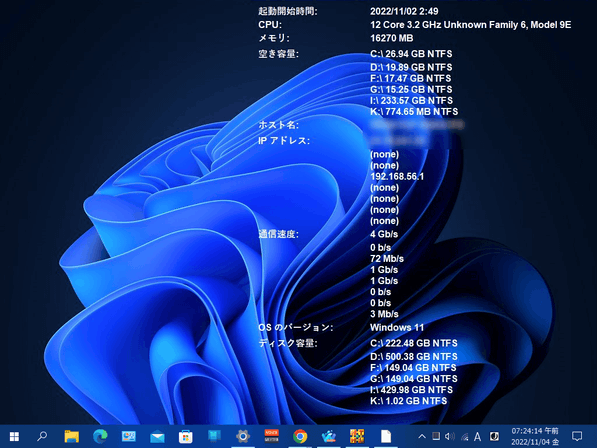Open Microsoft Edge browser
Screen dimensions: 597x448
[x=100, y=436]
